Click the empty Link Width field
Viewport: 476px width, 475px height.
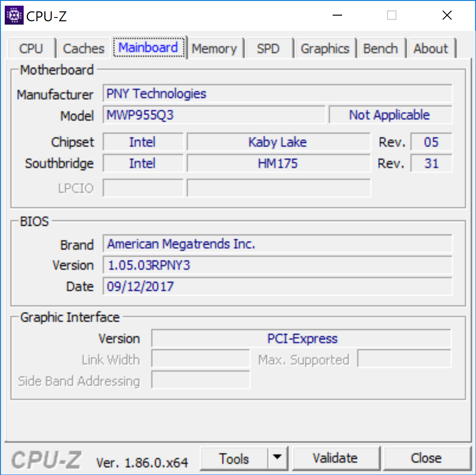[201, 359]
